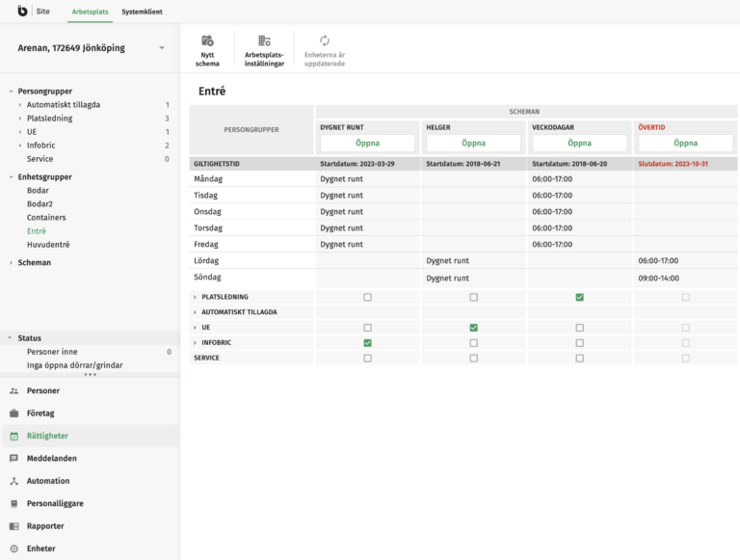740x560 pixels.
Task: Uncheck Platsledning checkbox under Veckodagar
Action: (x=579, y=298)
